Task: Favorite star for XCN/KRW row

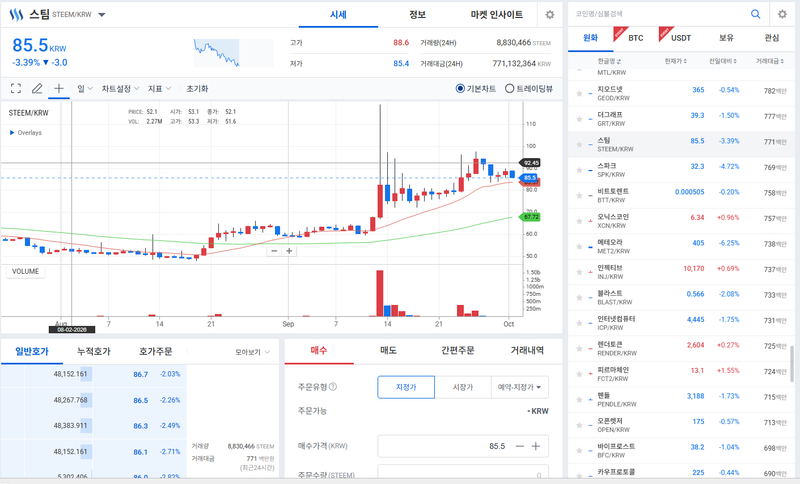Action: [579, 221]
